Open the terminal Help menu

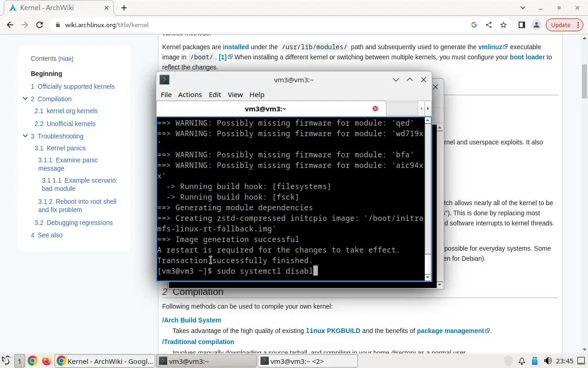pyautogui.click(x=257, y=94)
